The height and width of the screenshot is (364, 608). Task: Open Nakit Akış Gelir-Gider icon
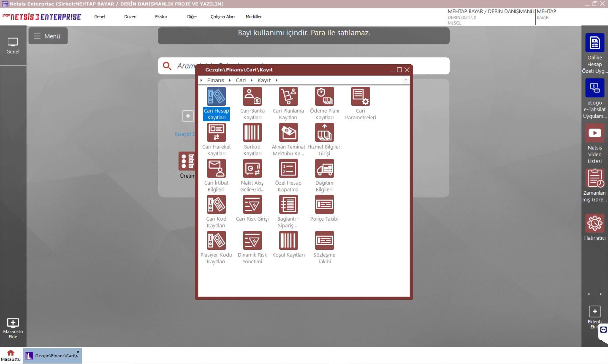pos(252,168)
